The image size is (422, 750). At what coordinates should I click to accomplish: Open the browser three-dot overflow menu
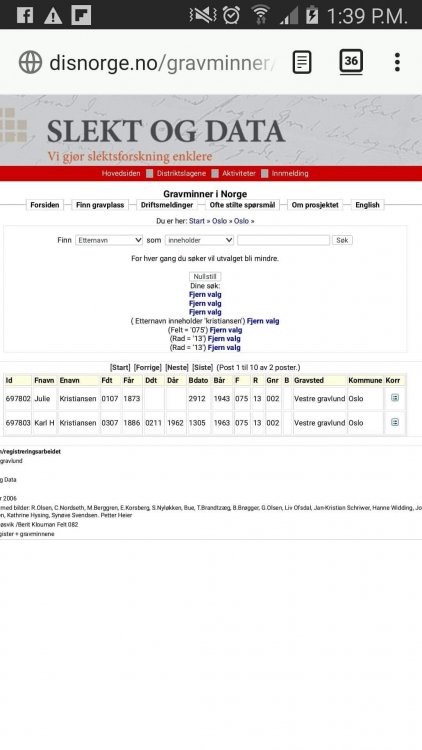[397, 62]
